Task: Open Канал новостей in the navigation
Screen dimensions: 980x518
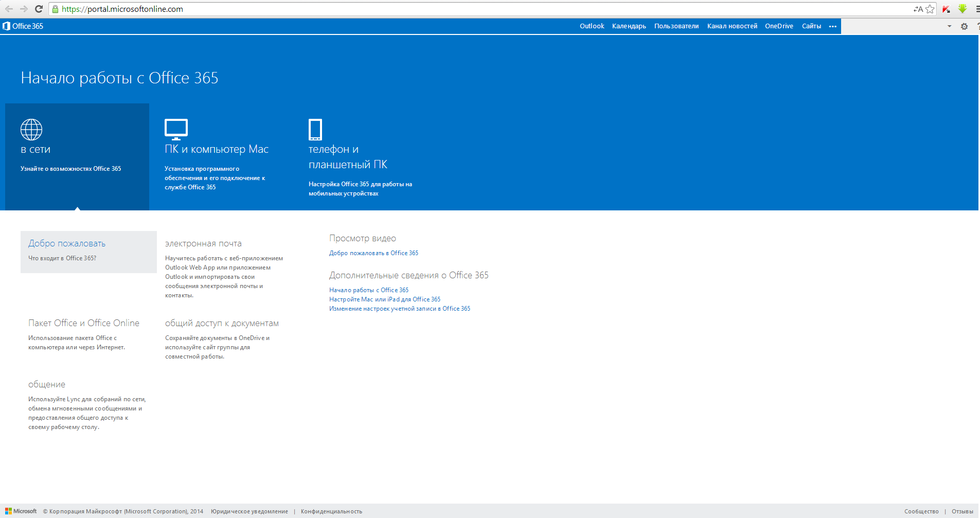Action: [732, 26]
